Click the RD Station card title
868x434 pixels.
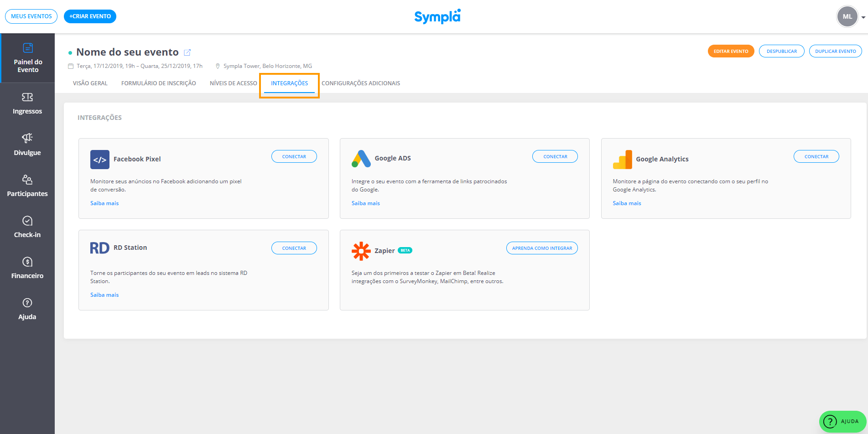(x=130, y=248)
